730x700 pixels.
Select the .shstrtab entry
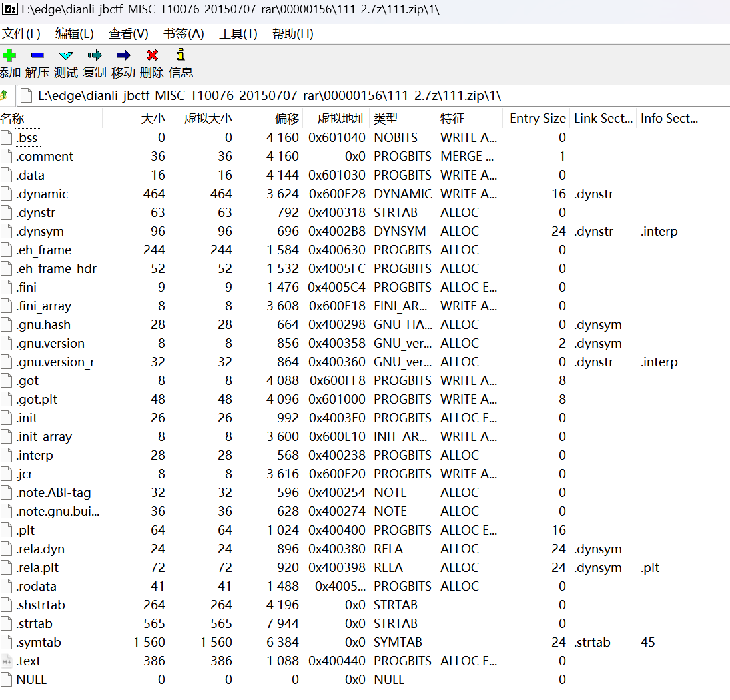[41, 605]
